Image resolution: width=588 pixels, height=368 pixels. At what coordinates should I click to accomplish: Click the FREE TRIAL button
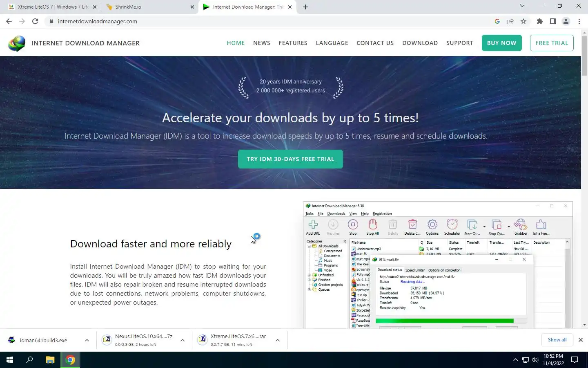pyautogui.click(x=552, y=43)
